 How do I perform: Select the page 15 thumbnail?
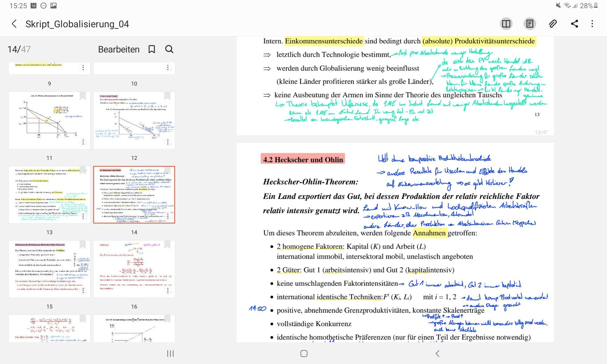coord(49,269)
